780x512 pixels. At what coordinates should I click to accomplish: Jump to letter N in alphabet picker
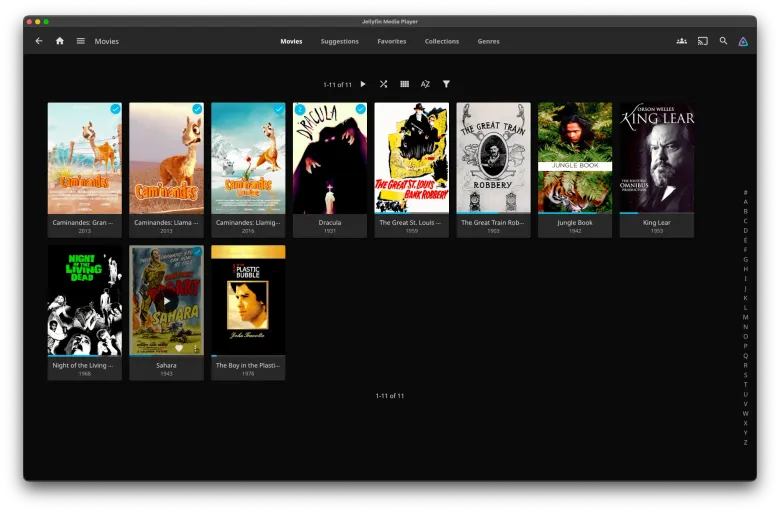tap(745, 327)
